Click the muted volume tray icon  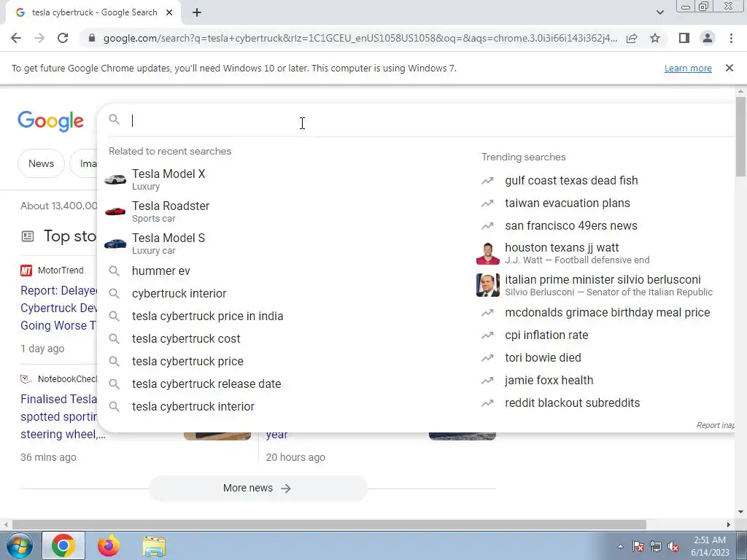pos(673,547)
